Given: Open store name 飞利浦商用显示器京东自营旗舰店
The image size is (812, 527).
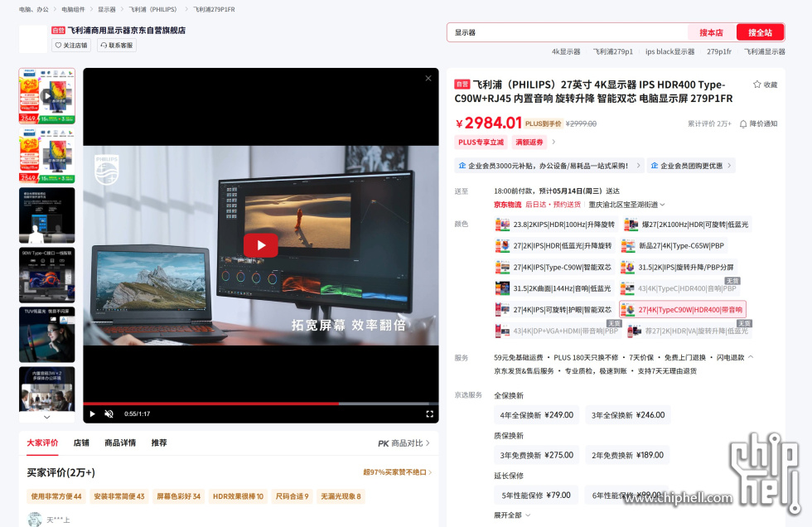Looking at the screenshot, I should [126, 31].
